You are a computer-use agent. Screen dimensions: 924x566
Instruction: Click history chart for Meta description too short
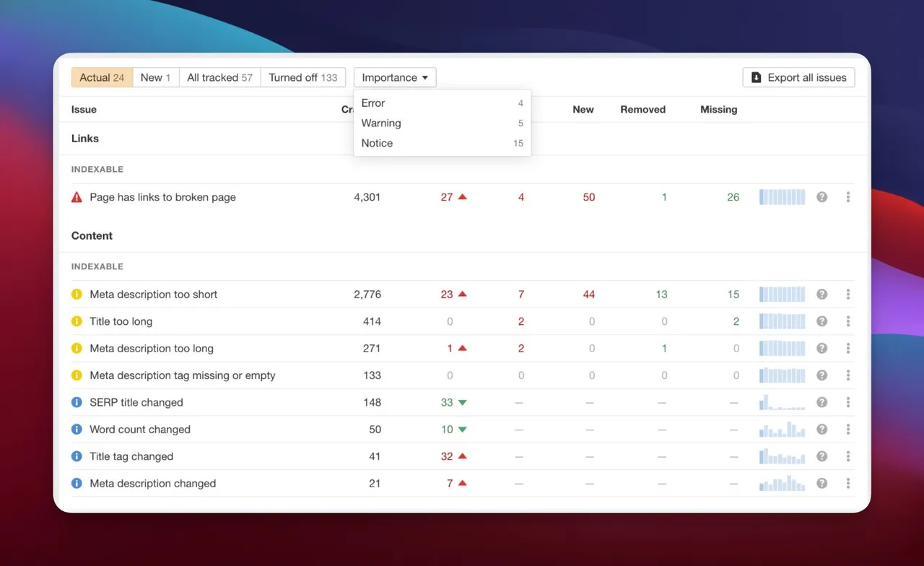783,295
